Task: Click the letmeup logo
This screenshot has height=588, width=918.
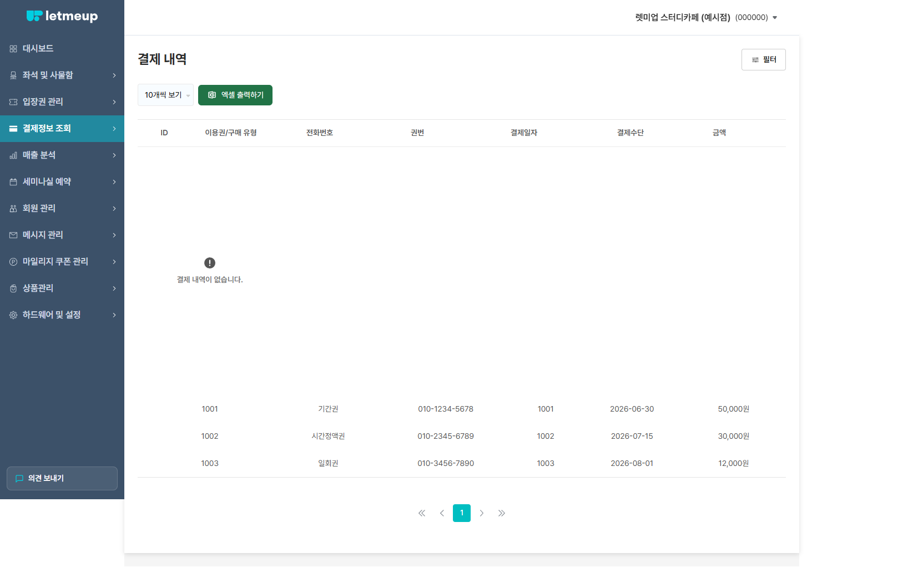Action: point(62,16)
